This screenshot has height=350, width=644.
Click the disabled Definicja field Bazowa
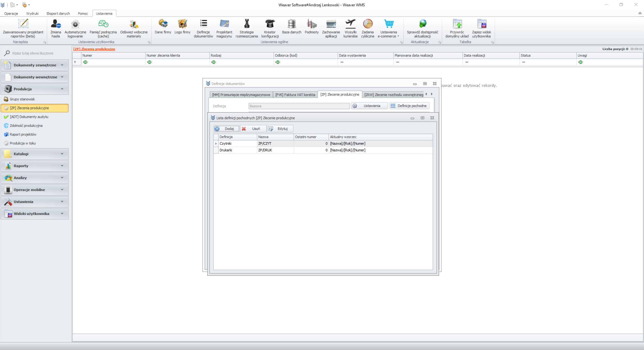(x=299, y=106)
